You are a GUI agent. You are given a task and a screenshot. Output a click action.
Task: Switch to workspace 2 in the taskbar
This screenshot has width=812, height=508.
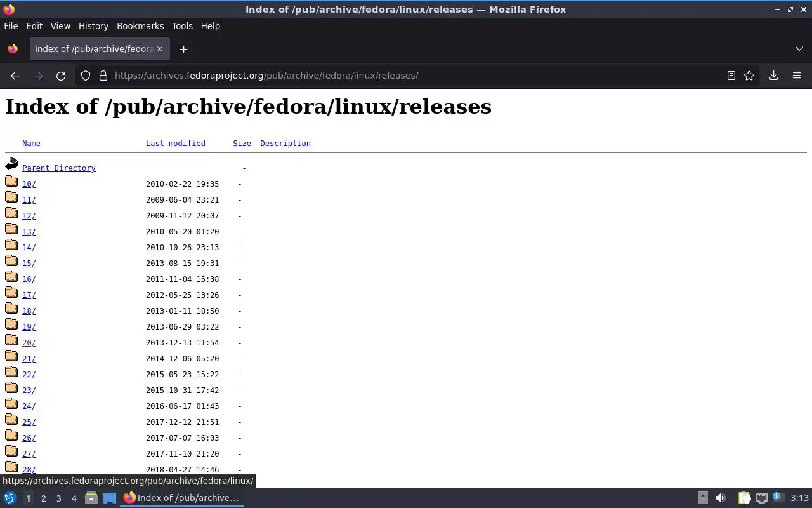(x=43, y=498)
